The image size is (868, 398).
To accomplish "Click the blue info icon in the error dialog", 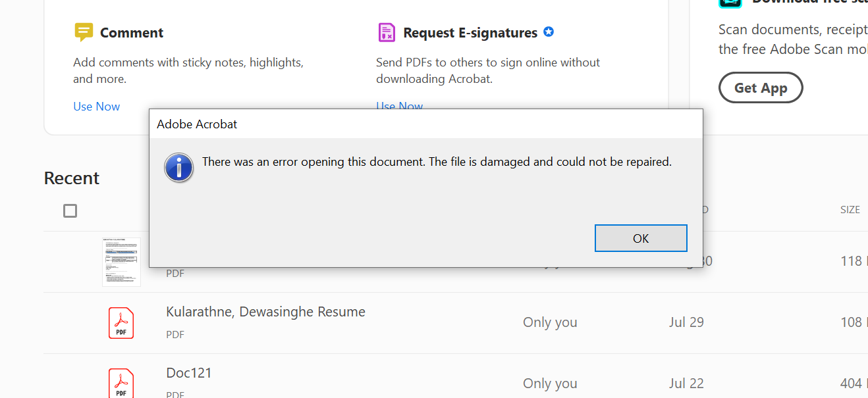I will coord(178,168).
